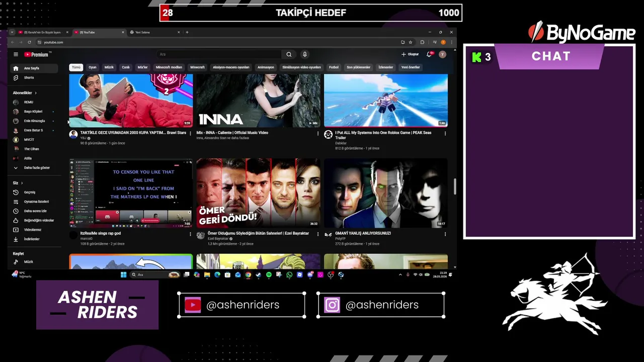Open new tab plus button
644x362 pixels.
pyautogui.click(x=187, y=32)
